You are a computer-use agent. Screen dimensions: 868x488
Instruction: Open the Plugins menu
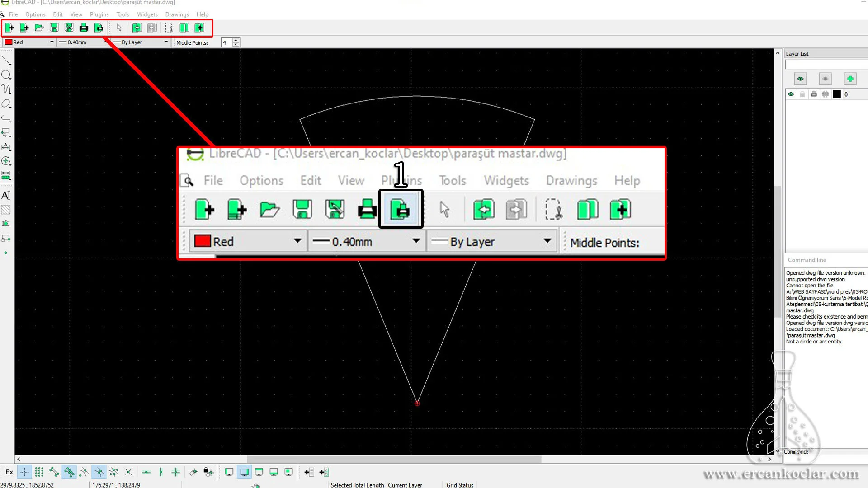(x=99, y=14)
